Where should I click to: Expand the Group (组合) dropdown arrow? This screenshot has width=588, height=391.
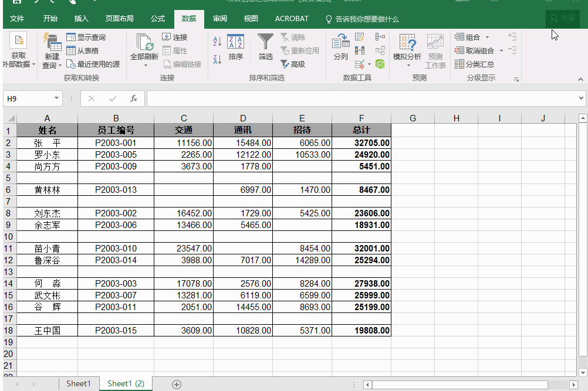487,37
